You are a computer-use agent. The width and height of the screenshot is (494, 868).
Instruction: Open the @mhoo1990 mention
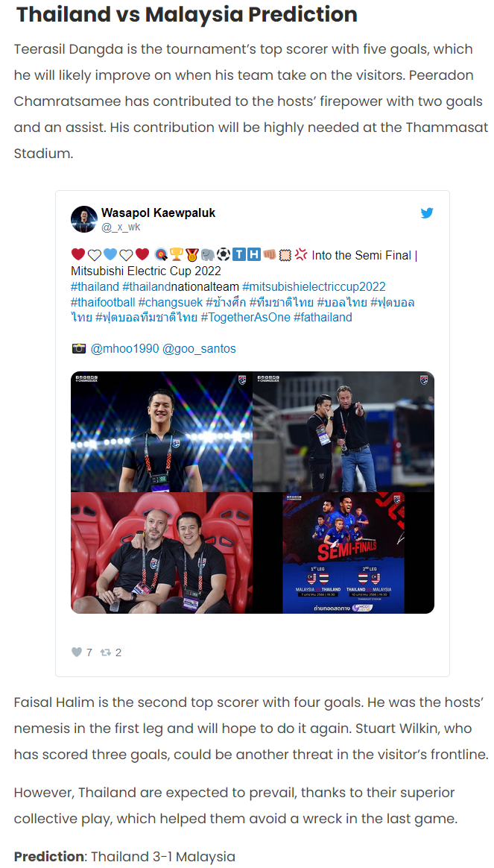click(124, 348)
